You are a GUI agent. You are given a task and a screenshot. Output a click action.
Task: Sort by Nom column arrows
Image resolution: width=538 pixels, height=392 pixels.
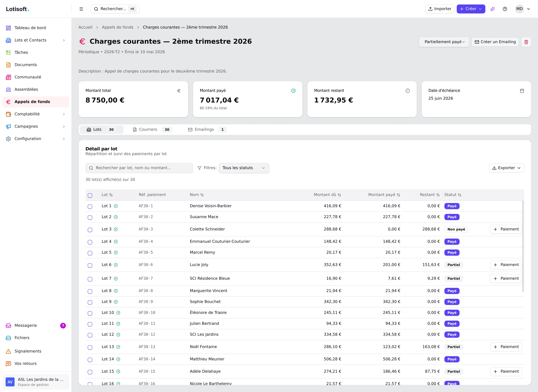pyautogui.click(x=202, y=195)
